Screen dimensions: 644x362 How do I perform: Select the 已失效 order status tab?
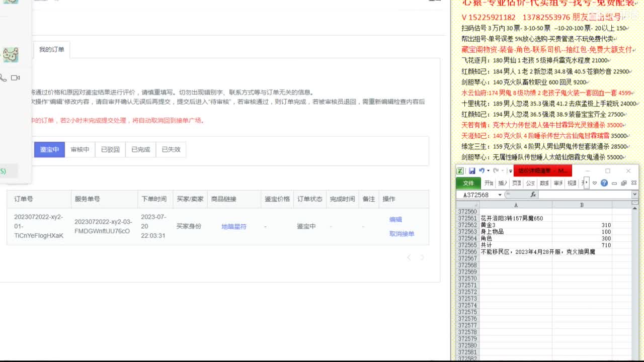(171, 149)
